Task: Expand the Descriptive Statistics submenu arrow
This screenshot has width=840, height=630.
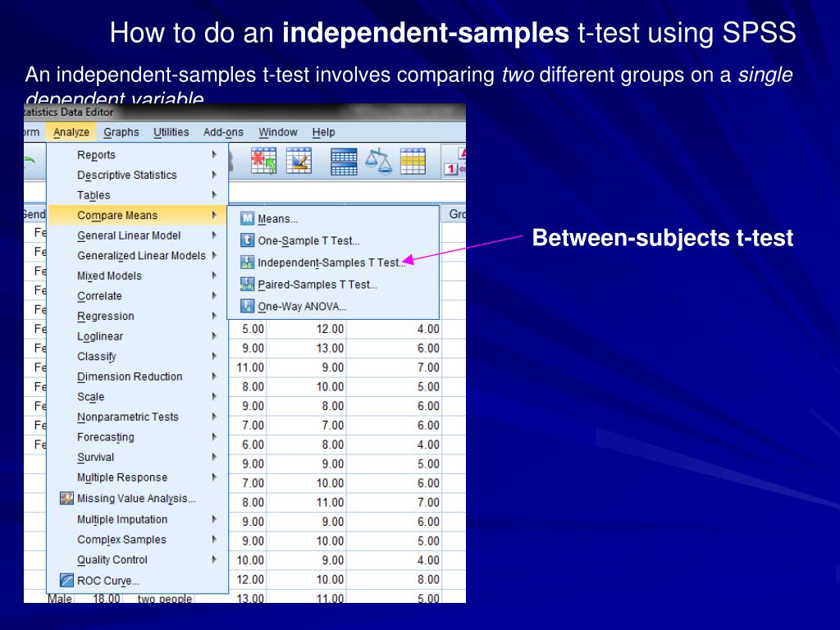Action: pos(214,175)
